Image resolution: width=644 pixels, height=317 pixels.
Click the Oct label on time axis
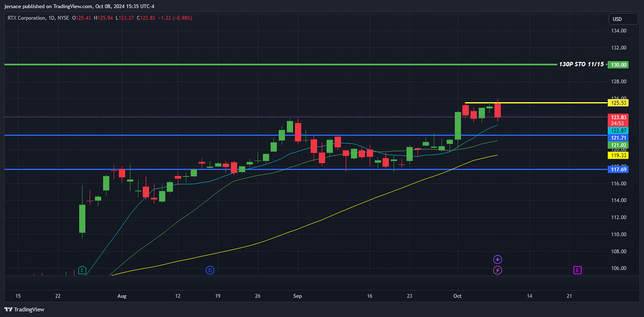pyautogui.click(x=457, y=296)
